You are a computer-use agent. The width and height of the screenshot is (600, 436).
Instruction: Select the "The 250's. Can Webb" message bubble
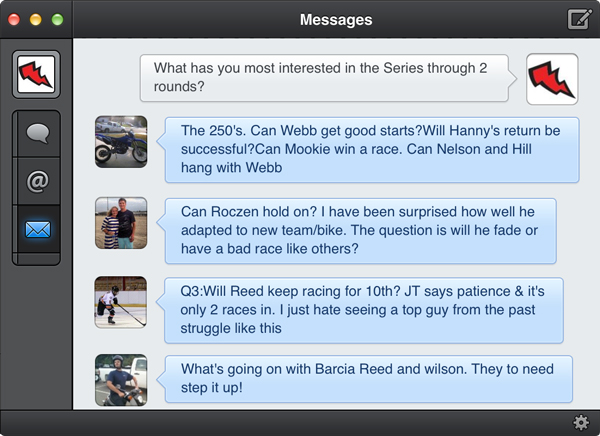(x=372, y=149)
